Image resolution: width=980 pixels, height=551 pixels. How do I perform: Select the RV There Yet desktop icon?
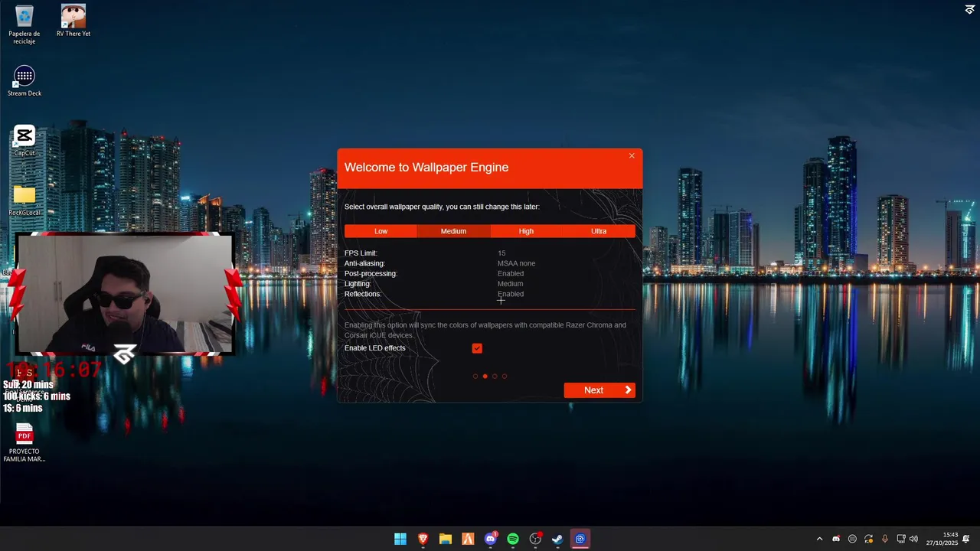pos(73,21)
